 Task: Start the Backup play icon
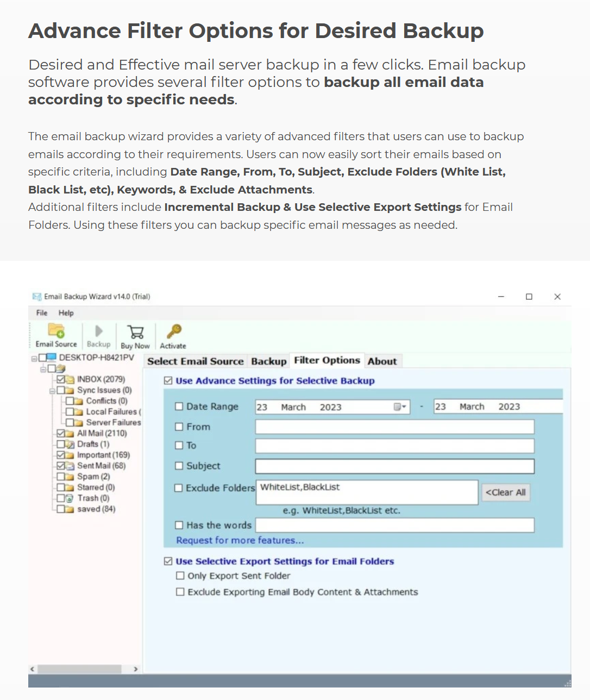99,331
